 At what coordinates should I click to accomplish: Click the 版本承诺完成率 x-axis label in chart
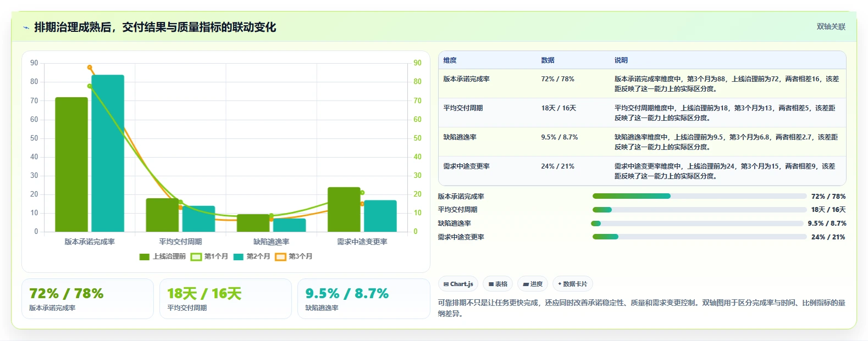click(x=90, y=242)
